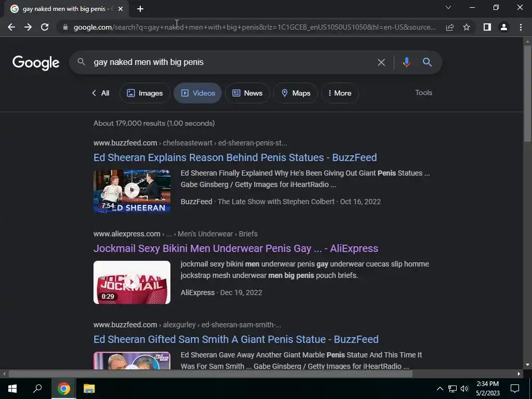Start voice search with the microphone icon
532x399 pixels.
click(x=406, y=62)
